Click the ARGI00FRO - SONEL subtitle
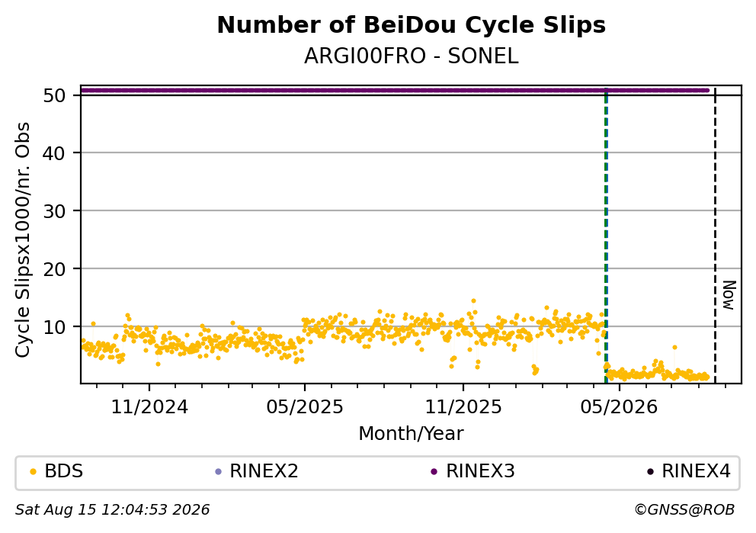The width and height of the screenshot is (756, 533). point(412,56)
